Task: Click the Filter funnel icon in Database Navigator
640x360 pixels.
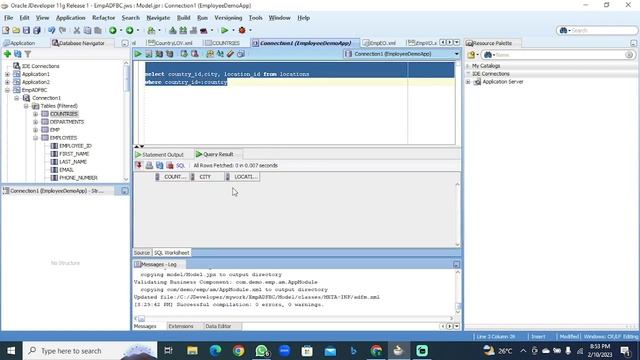Action: (x=28, y=54)
